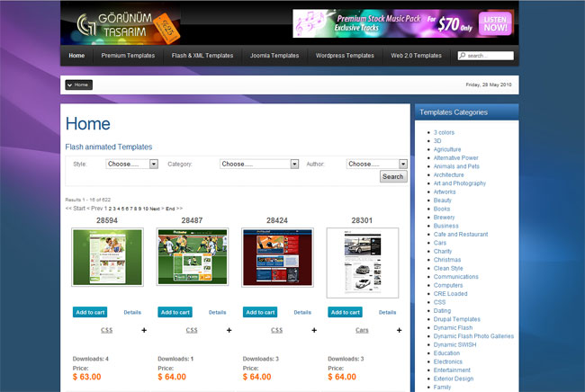Open the Business category
This screenshot has height=392, width=585.
445,226
